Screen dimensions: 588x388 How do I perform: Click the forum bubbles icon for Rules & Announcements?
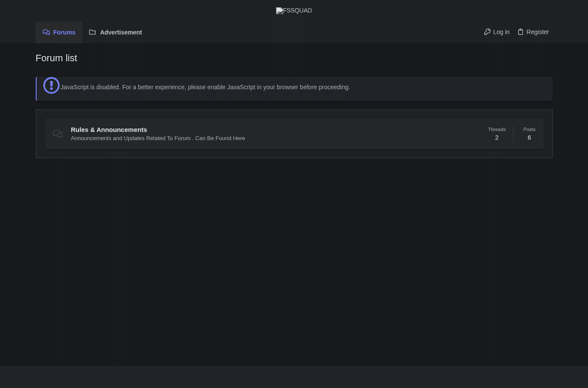[58, 134]
